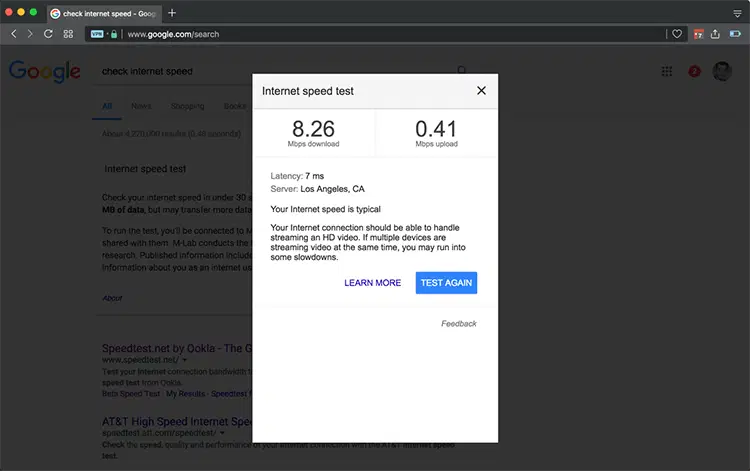The height and width of the screenshot is (471, 750).
Task: Click the My Results sitelink
Action: pyautogui.click(x=186, y=394)
